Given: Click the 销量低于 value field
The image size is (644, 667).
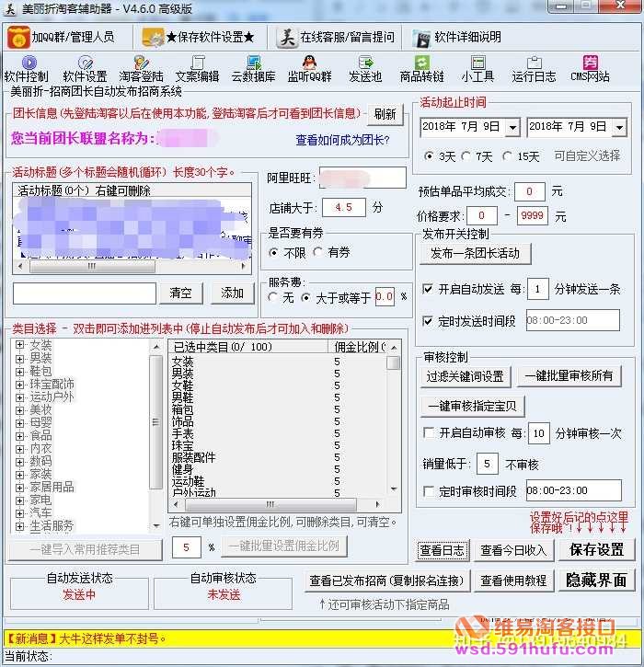Looking at the screenshot, I should (x=487, y=464).
